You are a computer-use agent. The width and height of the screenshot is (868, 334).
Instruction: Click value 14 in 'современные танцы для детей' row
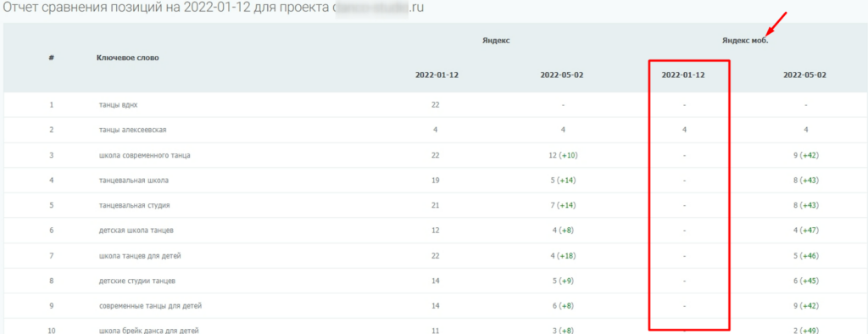pyautogui.click(x=436, y=306)
